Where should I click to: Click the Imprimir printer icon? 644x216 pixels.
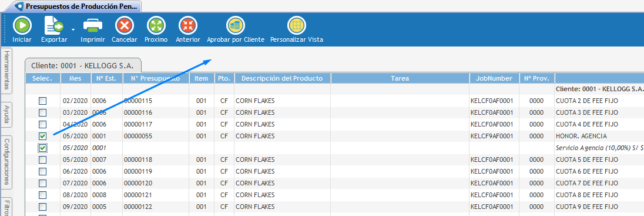pyautogui.click(x=93, y=26)
